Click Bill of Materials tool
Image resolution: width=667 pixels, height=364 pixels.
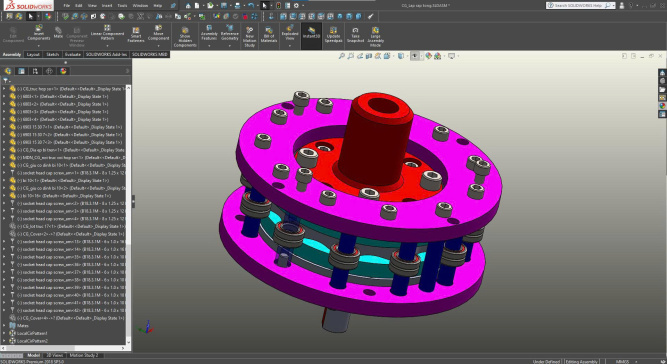(x=269, y=35)
